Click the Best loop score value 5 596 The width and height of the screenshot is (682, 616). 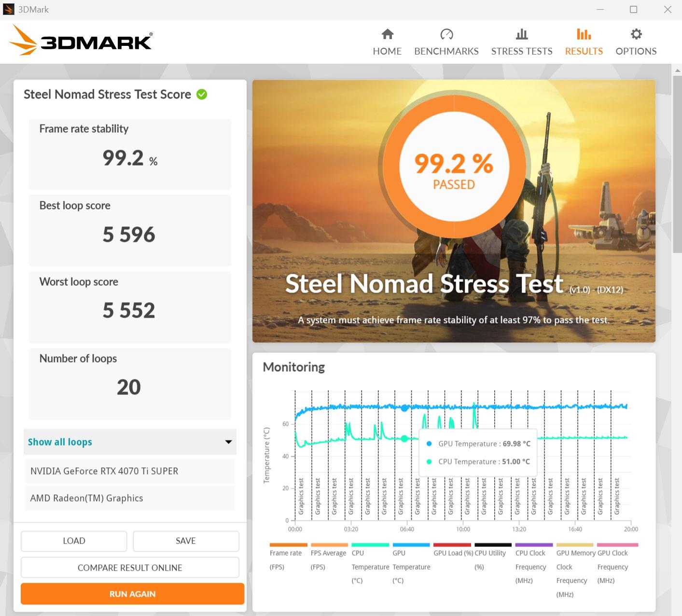(x=129, y=235)
